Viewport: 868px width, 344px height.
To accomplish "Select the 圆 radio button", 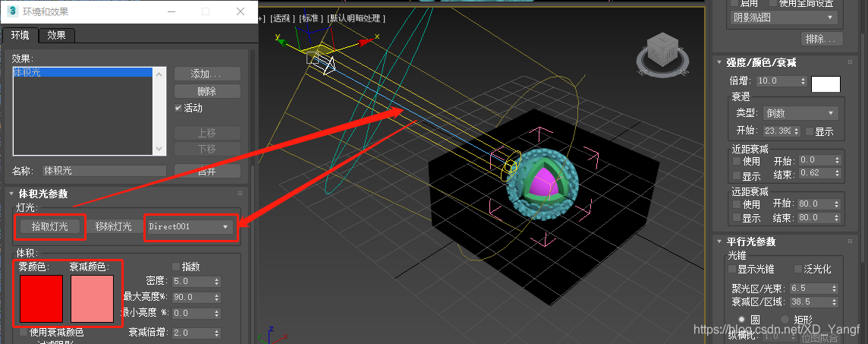I will click(741, 319).
